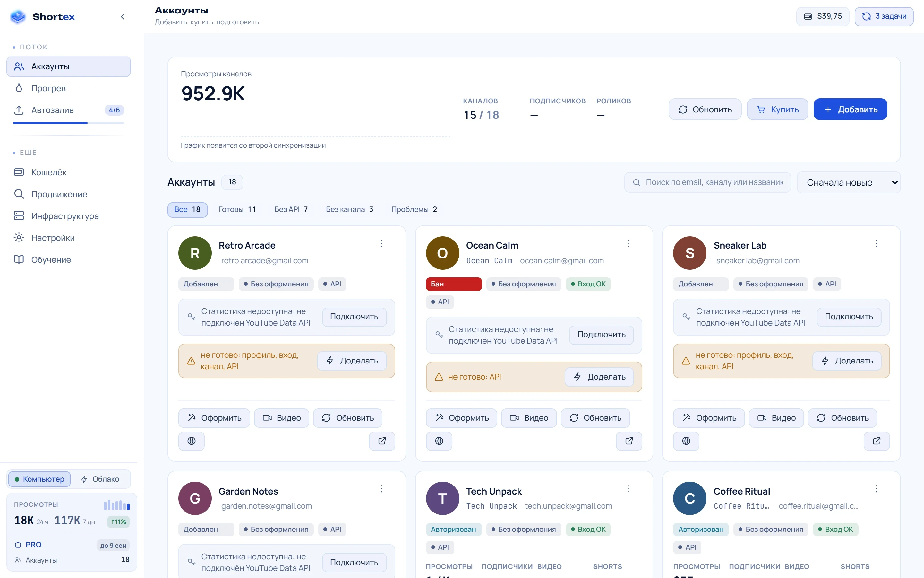Click the views mini bar chart

(116, 504)
